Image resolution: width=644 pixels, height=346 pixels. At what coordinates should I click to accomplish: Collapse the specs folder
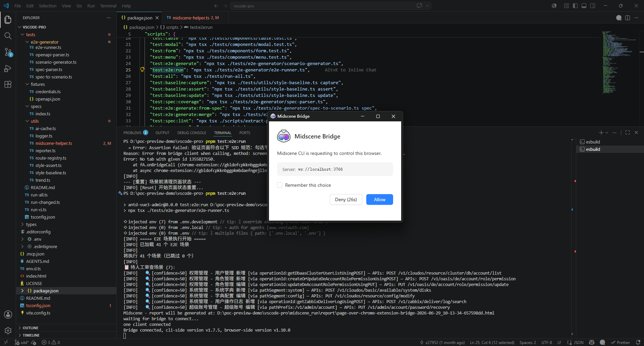[27, 106]
